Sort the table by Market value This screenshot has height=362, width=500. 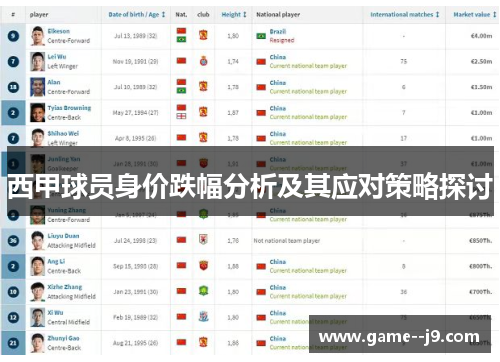pyautogui.click(x=475, y=14)
